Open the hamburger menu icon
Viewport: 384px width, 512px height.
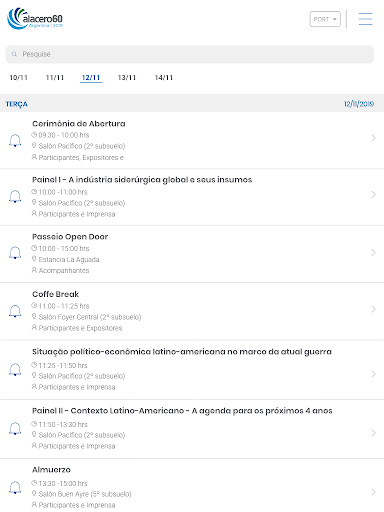(365, 19)
